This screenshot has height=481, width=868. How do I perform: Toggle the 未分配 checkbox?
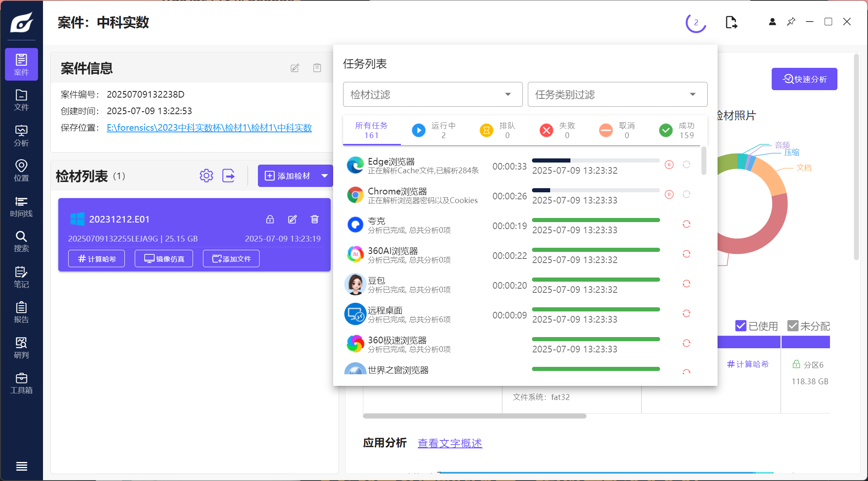point(792,326)
